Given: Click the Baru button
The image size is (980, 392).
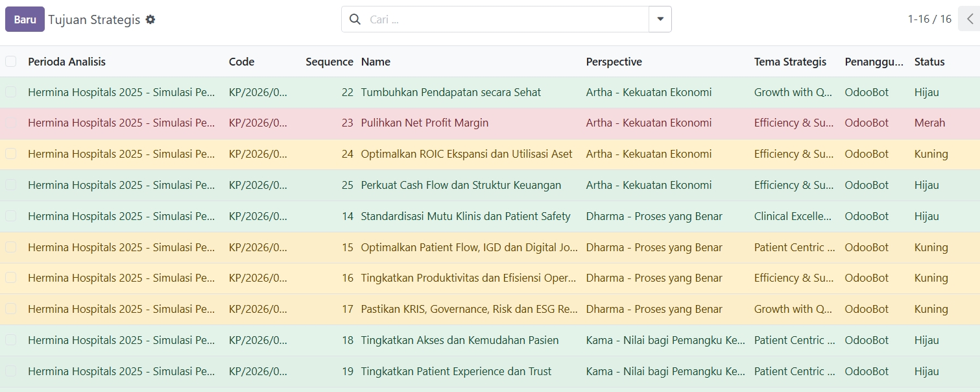Looking at the screenshot, I should coord(25,19).
